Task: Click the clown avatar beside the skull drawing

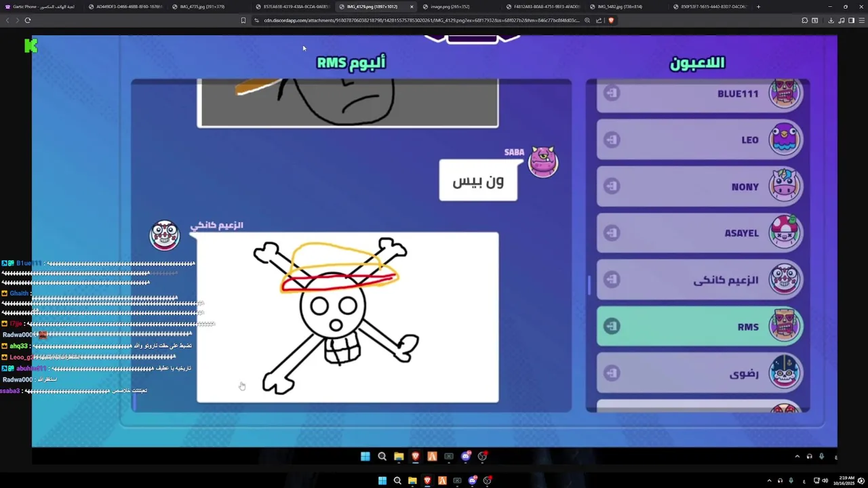Action: point(165,235)
